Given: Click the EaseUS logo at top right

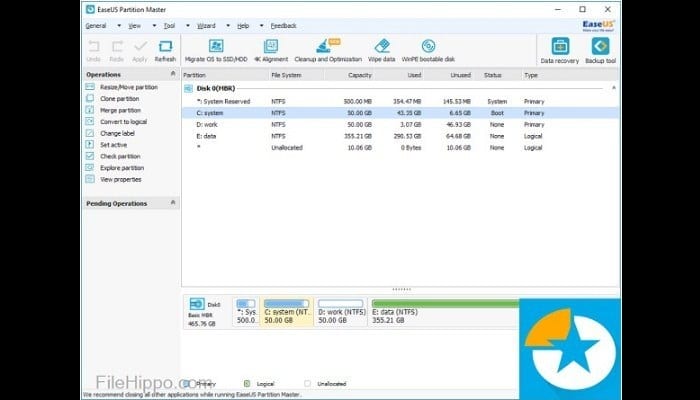Looking at the screenshot, I should click(x=598, y=25).
